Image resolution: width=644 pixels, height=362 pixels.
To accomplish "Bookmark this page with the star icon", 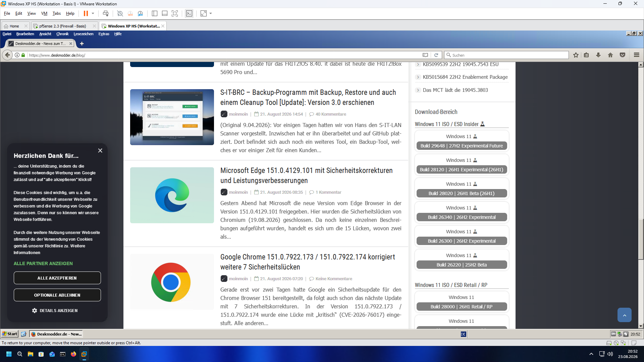I will [576, 55].
